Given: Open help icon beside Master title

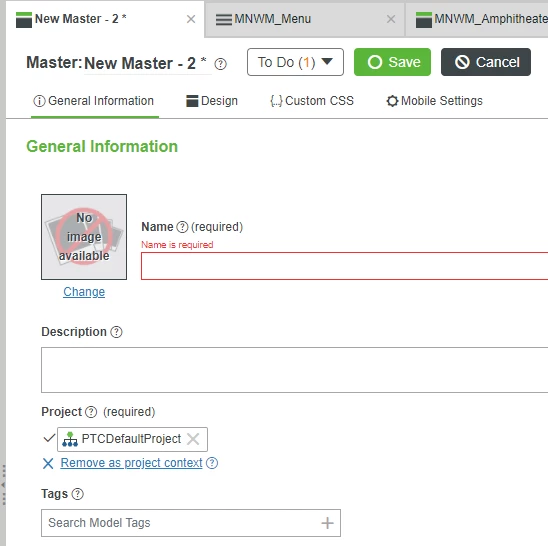Looking at the screenshot, I should click(221, 64).
